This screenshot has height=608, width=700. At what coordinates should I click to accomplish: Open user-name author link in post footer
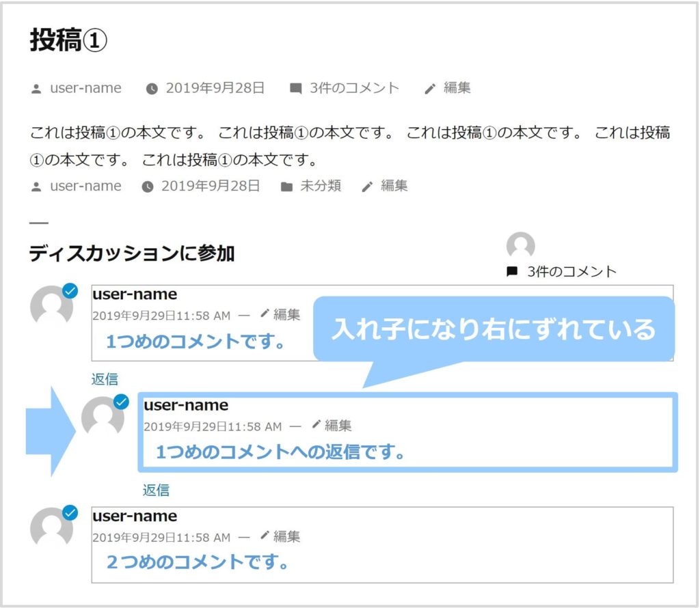(85, 186)
